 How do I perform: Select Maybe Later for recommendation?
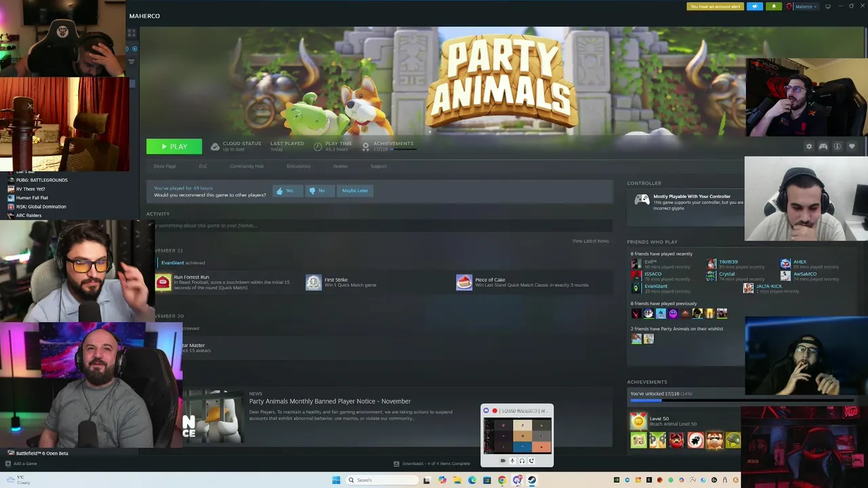click(x=355, y=190)
